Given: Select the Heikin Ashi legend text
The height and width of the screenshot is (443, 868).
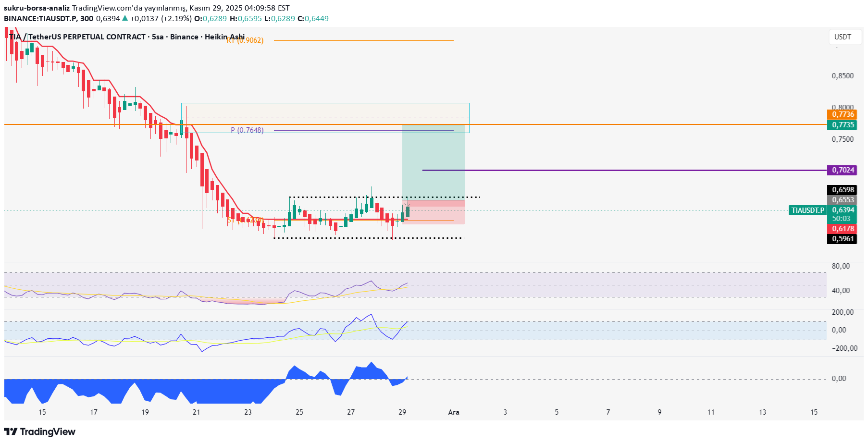Looking at the screenshot, I should point(226,37).
